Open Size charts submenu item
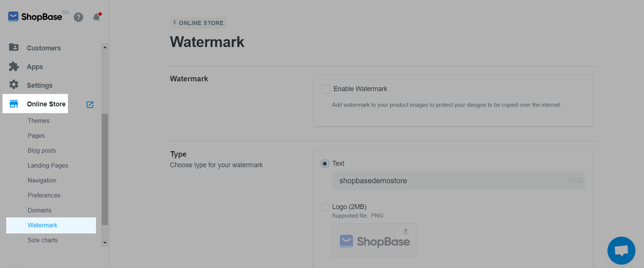The height and width of the screenshot is (268, 644). click(x=43, y=240)
